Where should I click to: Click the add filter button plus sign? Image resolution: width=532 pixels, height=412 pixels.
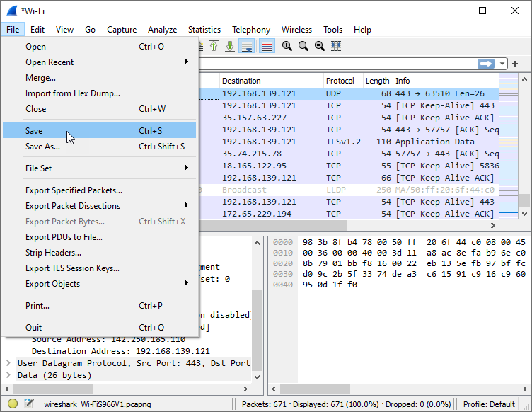tap(515, 64)
